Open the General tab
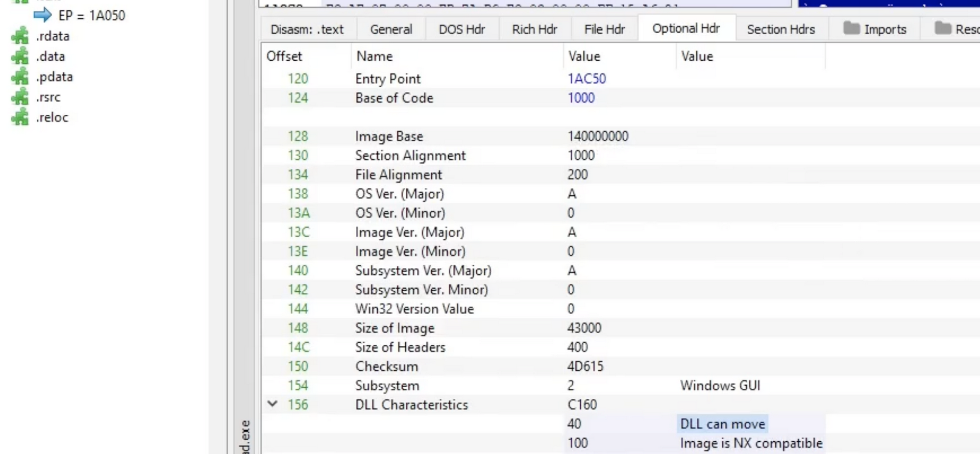Viewport: 980px width, 454px height. click(391, 30)
